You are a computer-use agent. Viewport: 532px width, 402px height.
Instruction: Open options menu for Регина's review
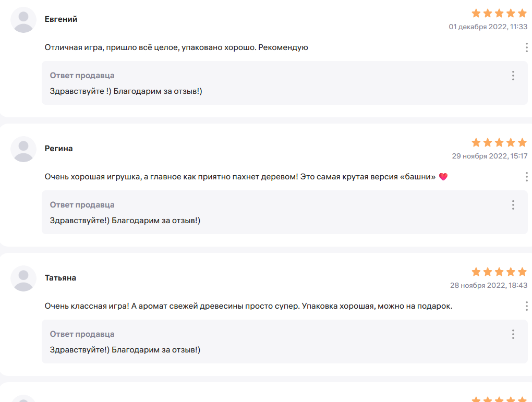coord(526,177)
